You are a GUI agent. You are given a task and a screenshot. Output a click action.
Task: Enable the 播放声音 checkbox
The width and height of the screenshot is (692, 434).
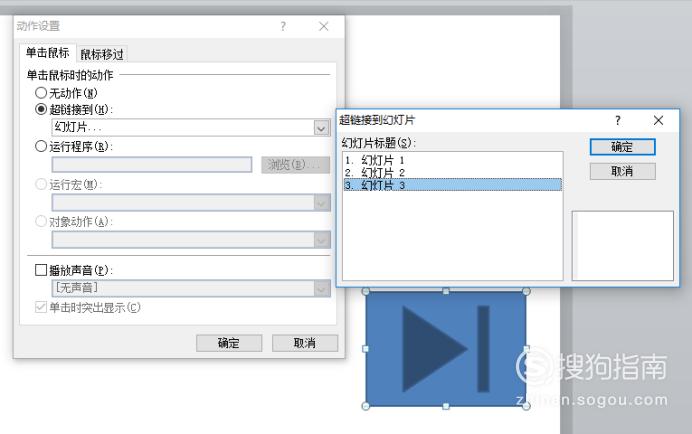41,270
